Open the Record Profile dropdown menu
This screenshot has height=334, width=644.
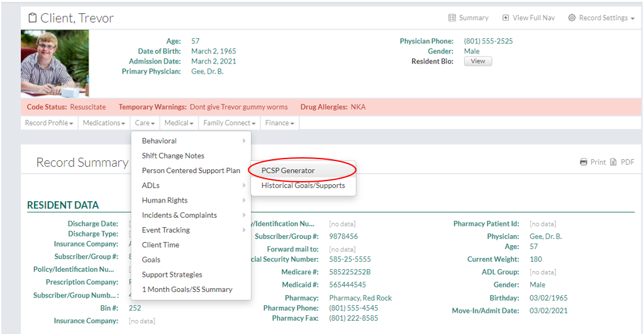[49, 123]
